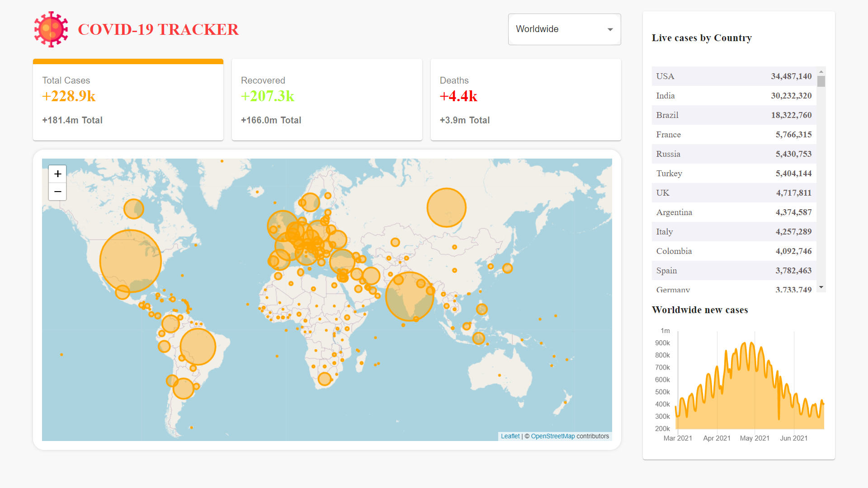The image size is (868, 488).
Task: Open the OpenStreetMap link
Action: [x=552, y=436]
